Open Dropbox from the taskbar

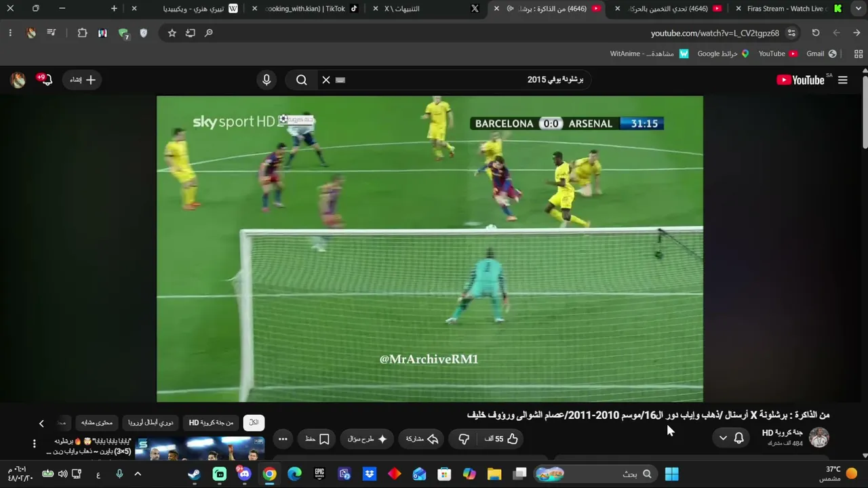point(370,474)
